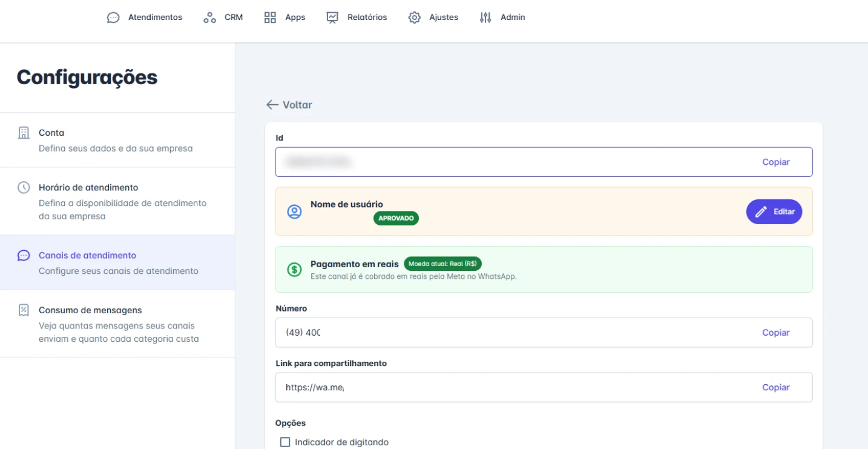The width and height of the screenshot is (868, 449).
Task: Copy the Número field value
Action: (776, 332)
